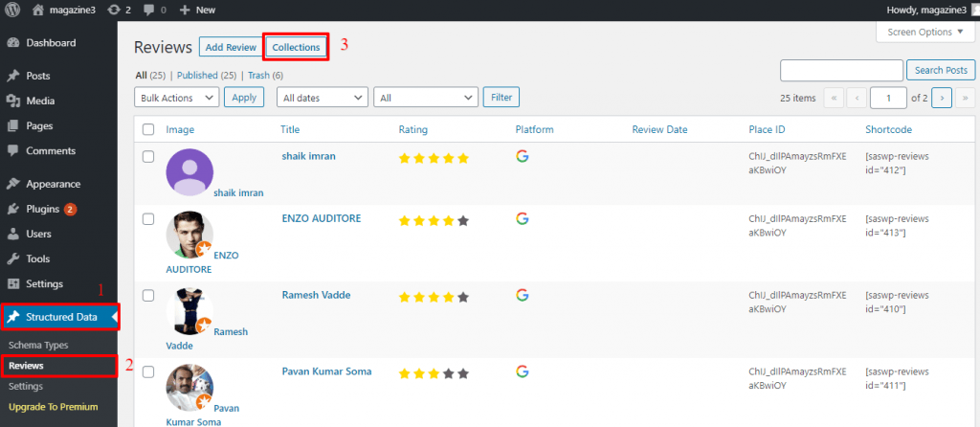
Task: Open the All platforms dropdown
Action: click(x=426, y=98)
